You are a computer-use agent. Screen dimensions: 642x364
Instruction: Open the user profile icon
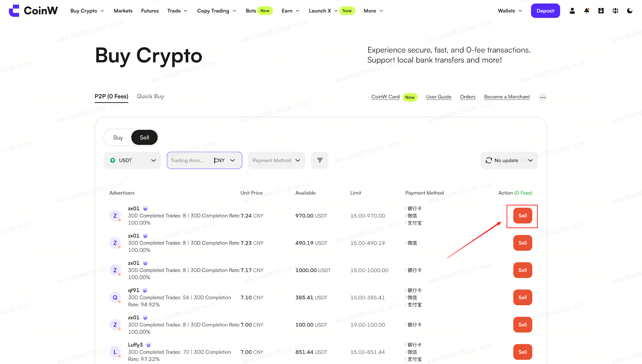572,11
